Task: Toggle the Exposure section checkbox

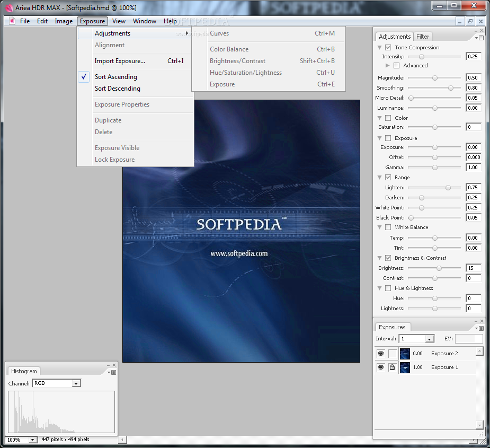Action: 388,138
